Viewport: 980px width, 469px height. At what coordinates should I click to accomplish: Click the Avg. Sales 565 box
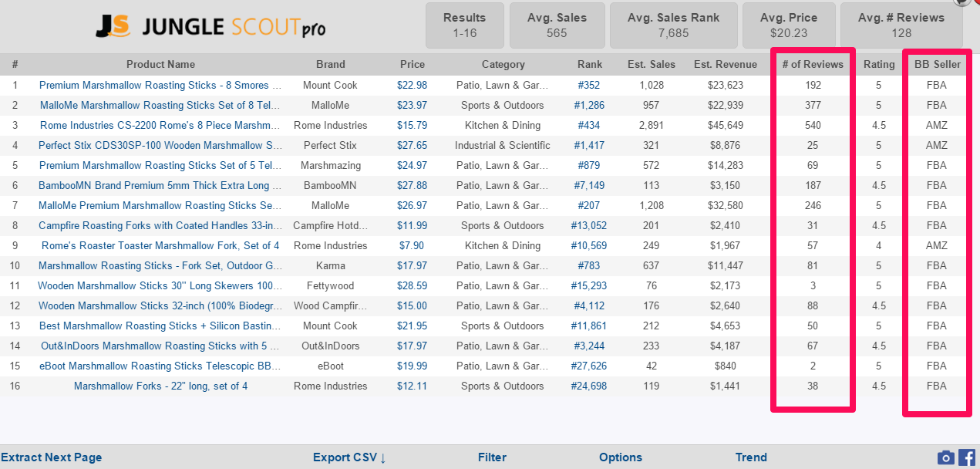tap(557, 25)
